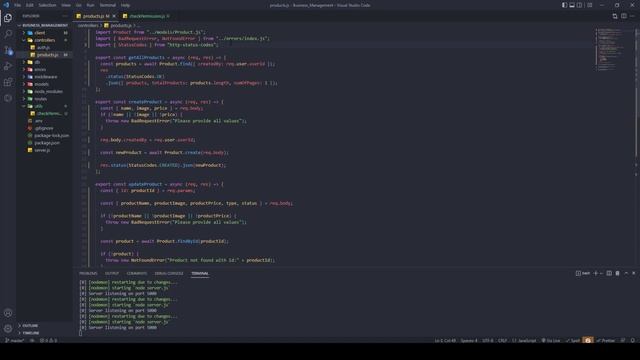Toggle the secondary sidebar layout icon

click(580, 5)
